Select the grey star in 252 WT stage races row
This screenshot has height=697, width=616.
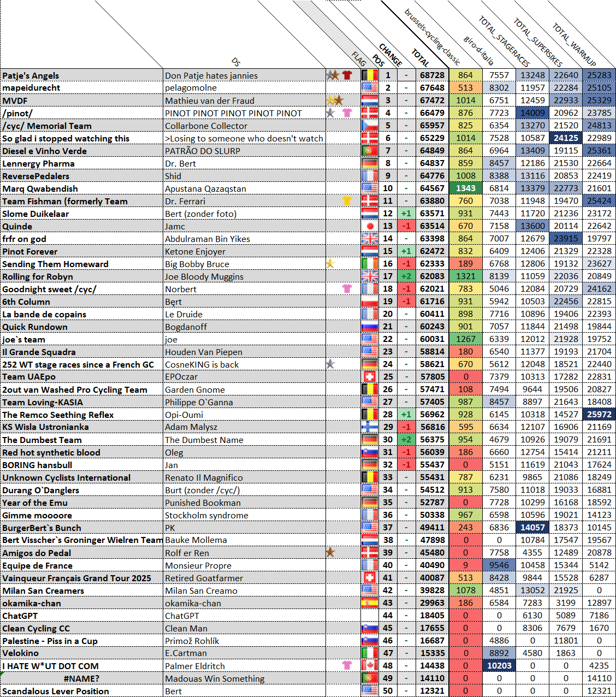tap(330, 364)
